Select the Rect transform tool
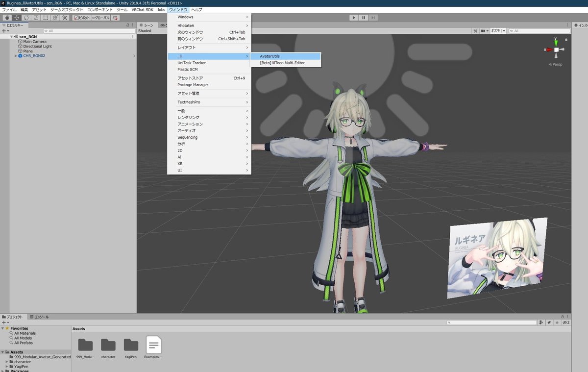 coord(46,18)
